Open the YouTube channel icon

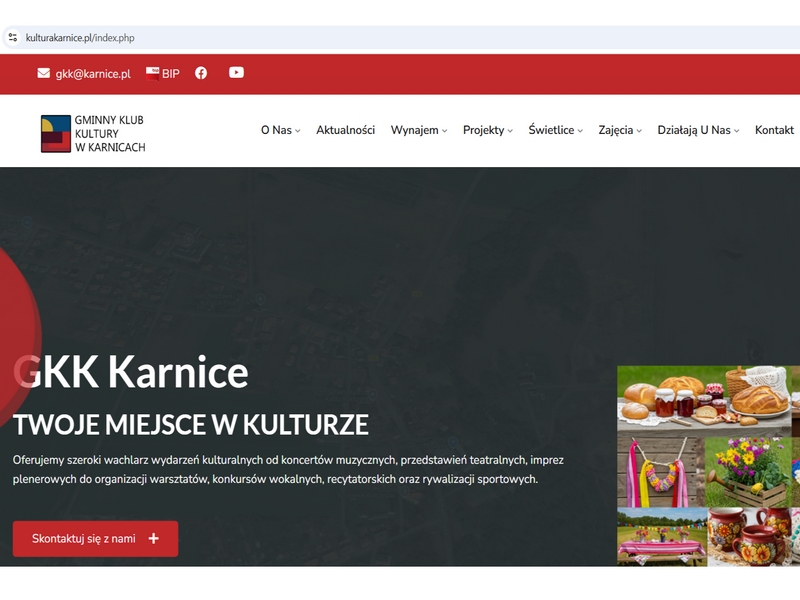(x=236, y=72)
